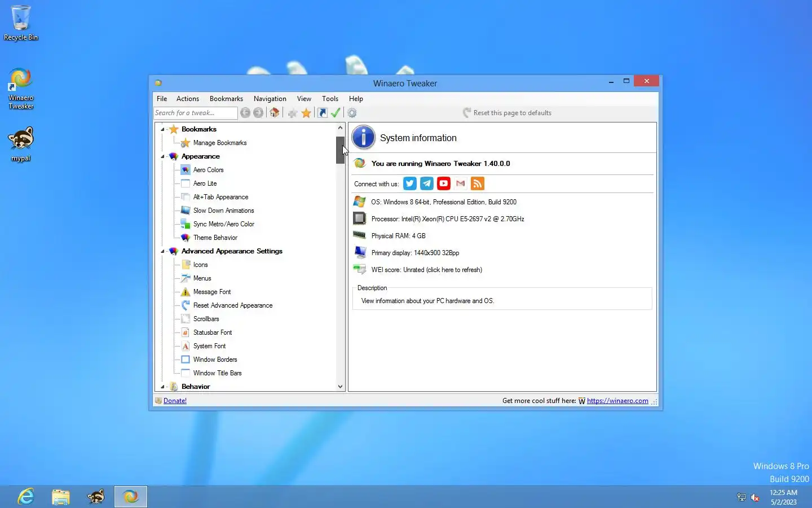The width and height of the screenshot is (812, 508).
Task: Select Window Title Bars tweak
Action: pyautogui.click(x=217, y=373)
